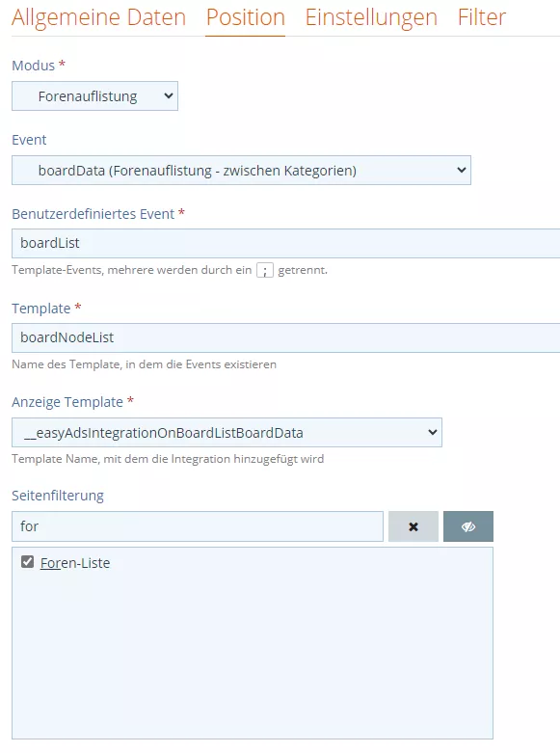Open the Einstellungen tab
560x753 pixels.
[x=371, y=17]
